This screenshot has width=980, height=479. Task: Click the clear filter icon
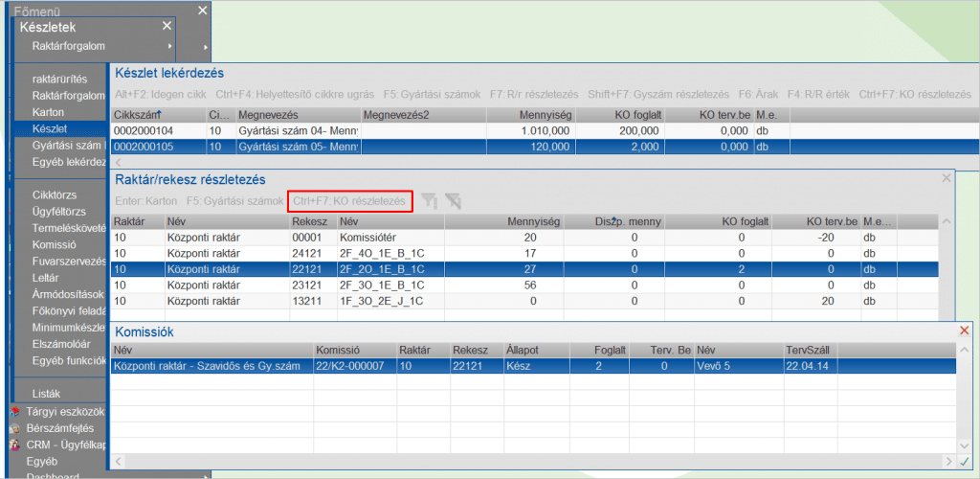click(453, 201)
